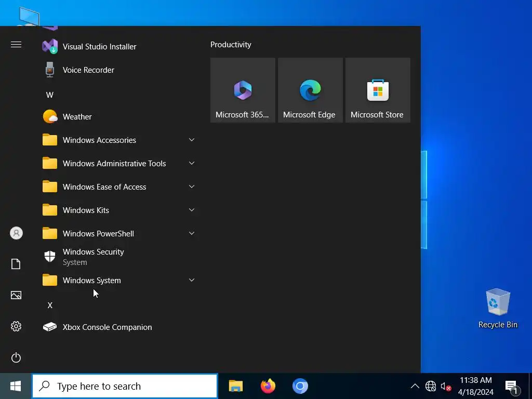
Task: Open the Microsoft Edge tile
Action: click(310, 90)
